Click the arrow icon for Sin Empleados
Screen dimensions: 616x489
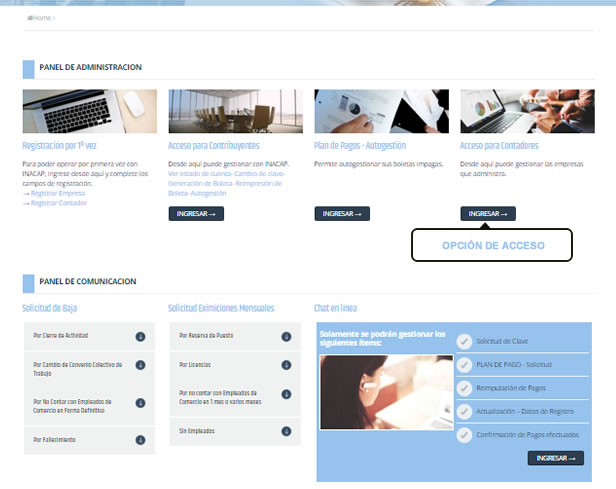[x=287, y=432]
